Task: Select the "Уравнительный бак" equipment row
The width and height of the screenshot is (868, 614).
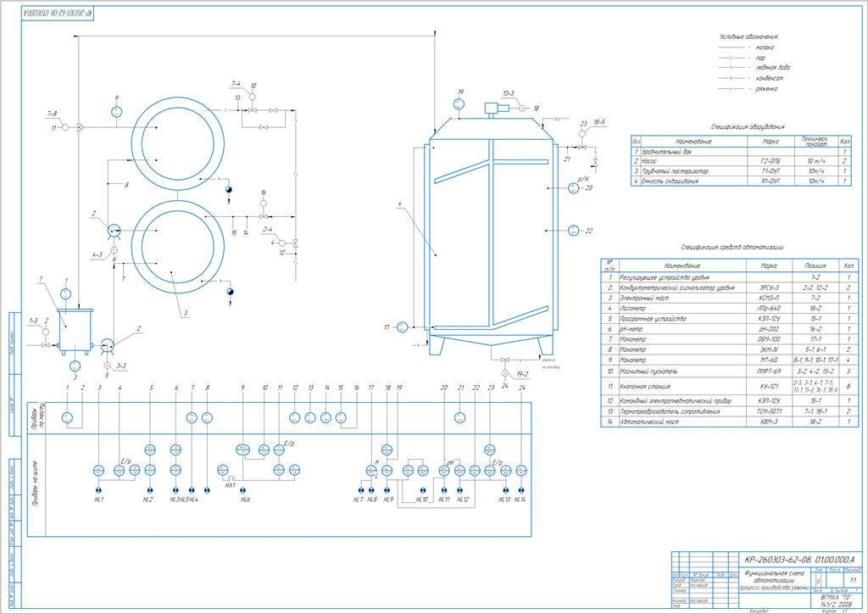Action: click(x=741, y=151)
